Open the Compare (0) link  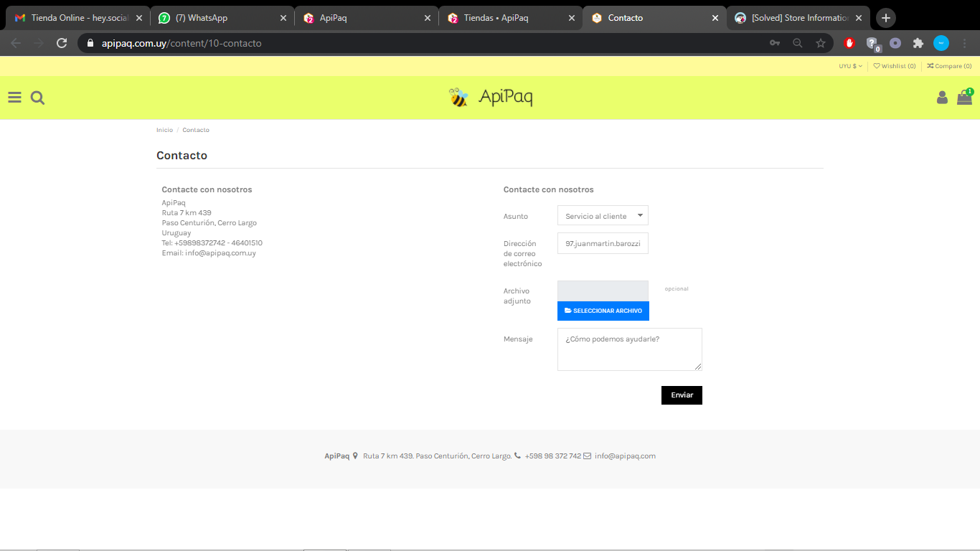click(x=949, y=66)
